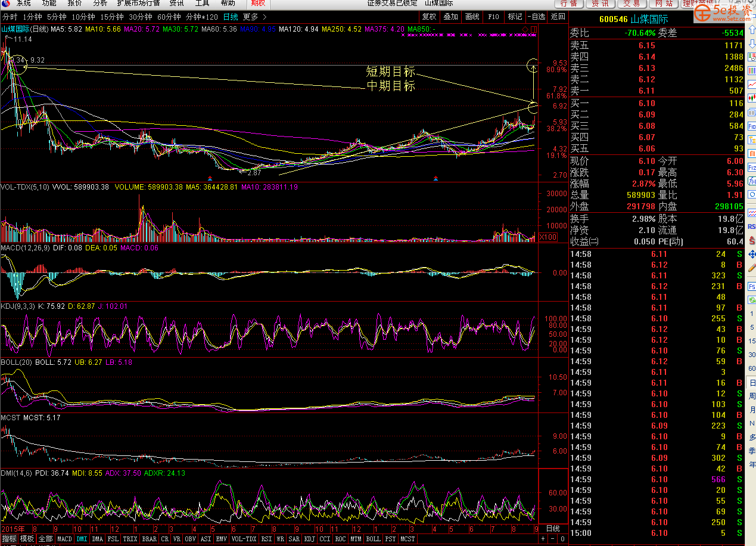
Task: Open the 行情 top tab
Action: (568, 3)
